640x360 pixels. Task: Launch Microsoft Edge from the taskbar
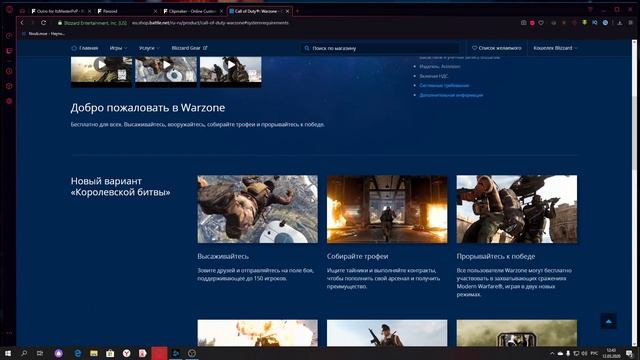[x=78, y=353]
